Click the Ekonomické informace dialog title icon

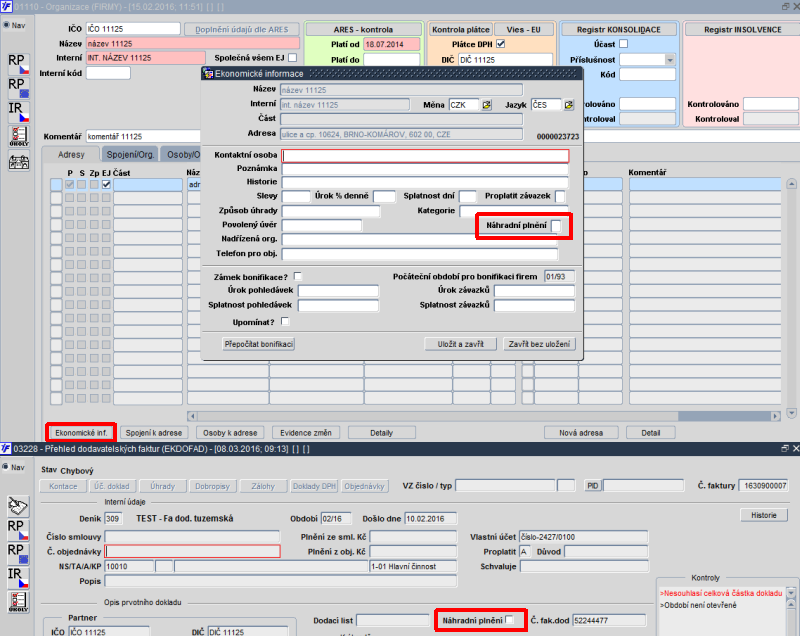click(x=208, y=73)
